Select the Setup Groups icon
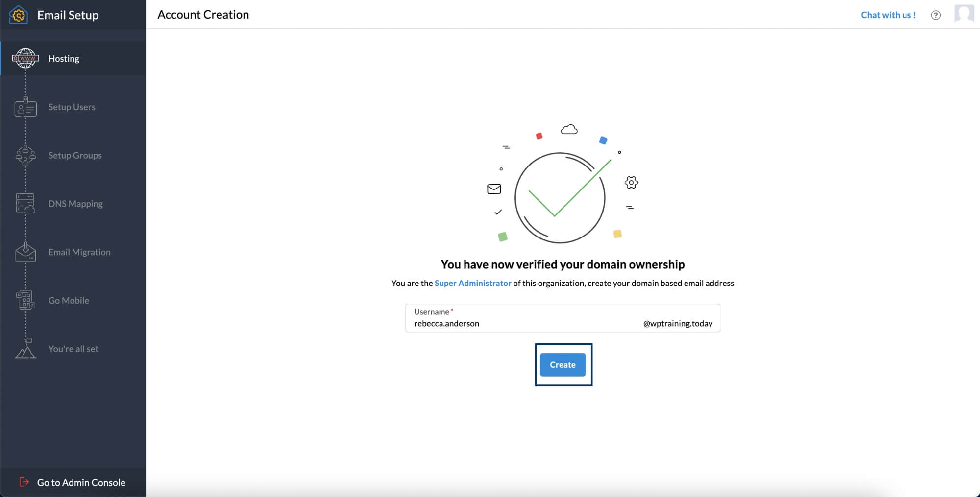Image resolution: width=980 pixels, height=497 pixels. click(x=25, y=155)
